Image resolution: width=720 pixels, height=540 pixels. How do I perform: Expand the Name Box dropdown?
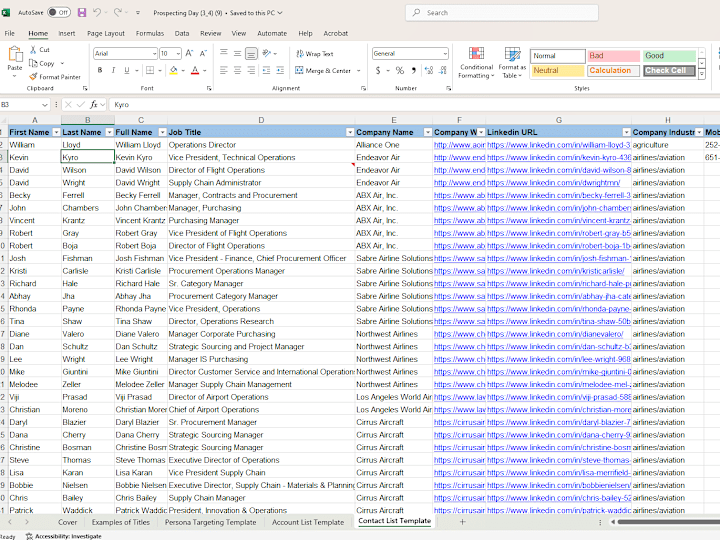click(x=45, y=105)
